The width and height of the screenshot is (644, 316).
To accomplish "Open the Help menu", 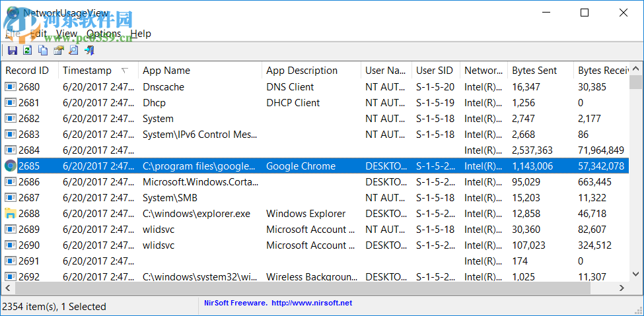I will pyautogui.click(x=141, y=34).
